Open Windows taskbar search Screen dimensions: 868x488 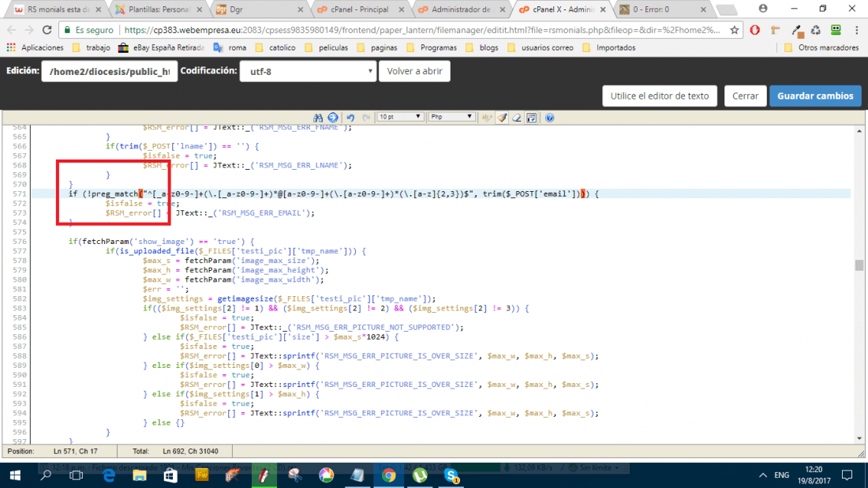click(46, 475)
